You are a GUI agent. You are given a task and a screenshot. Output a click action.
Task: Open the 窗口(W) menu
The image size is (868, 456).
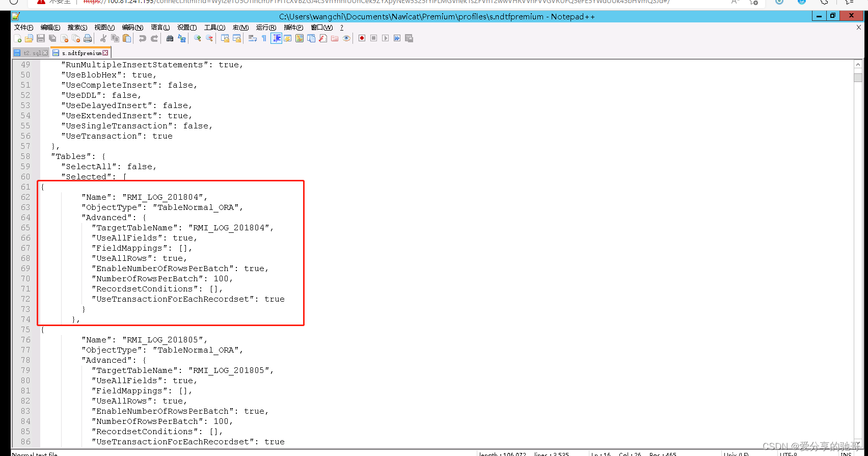pos(322,27)
